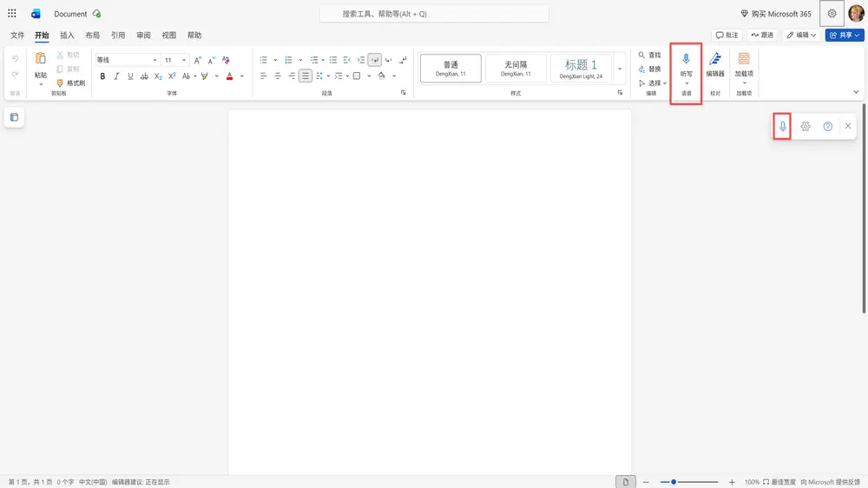
Task: Toggle superscript formatting
Action: coord(172,76)
